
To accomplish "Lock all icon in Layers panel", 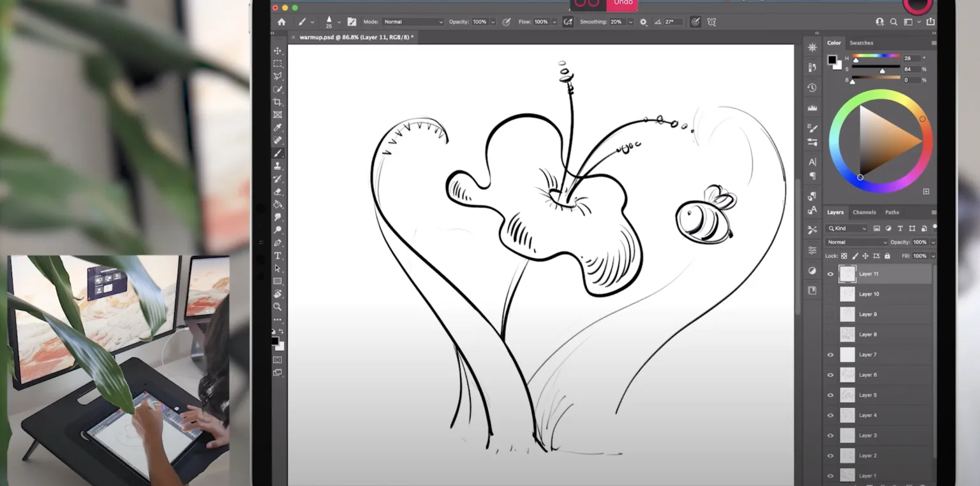I will pyautogui.click(x=887, y=256).
